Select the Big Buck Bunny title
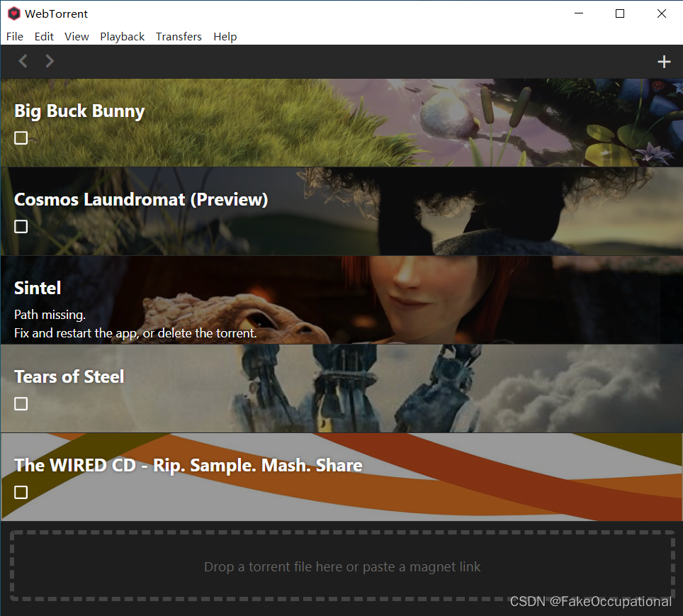683x616 pixels. pos(79,111)
